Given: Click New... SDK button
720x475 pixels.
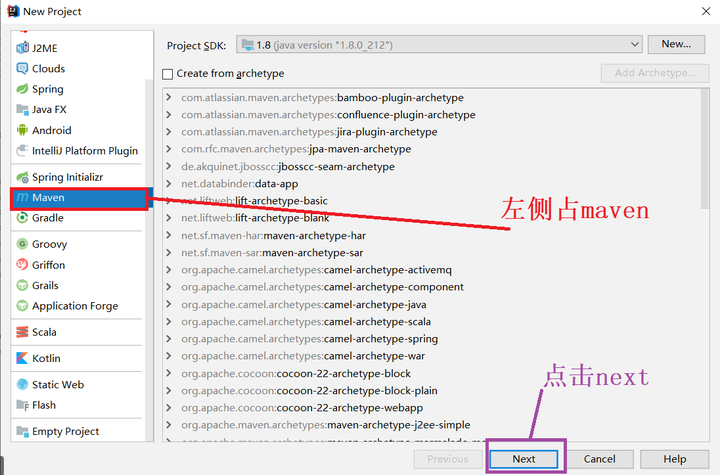Looking at the screenshot, I should [676, 44].
